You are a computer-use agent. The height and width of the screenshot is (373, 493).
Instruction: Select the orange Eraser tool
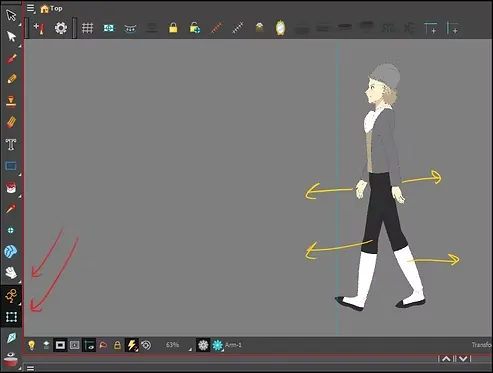pyautogui.click(x=11, y=122)
